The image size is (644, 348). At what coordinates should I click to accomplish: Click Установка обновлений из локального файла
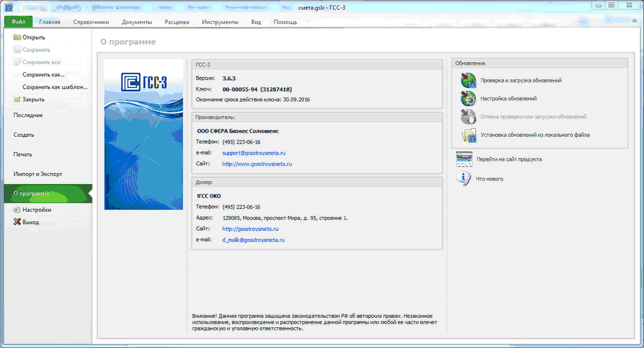[x=535, y=135]
